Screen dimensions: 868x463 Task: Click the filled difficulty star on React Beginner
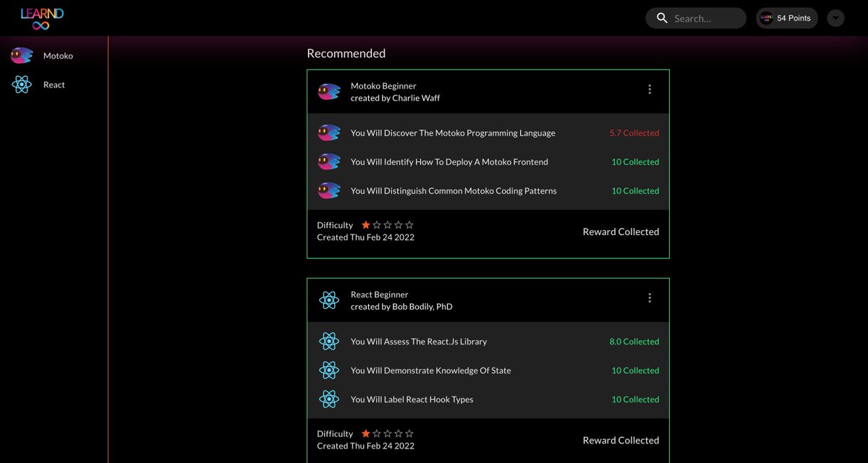pos(365,433)
